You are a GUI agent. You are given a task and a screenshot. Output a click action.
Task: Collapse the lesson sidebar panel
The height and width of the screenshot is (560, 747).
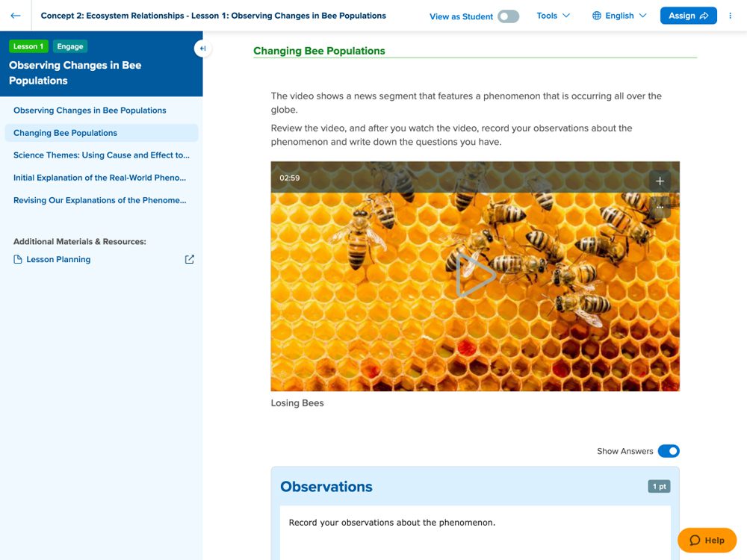pos(202,49)
